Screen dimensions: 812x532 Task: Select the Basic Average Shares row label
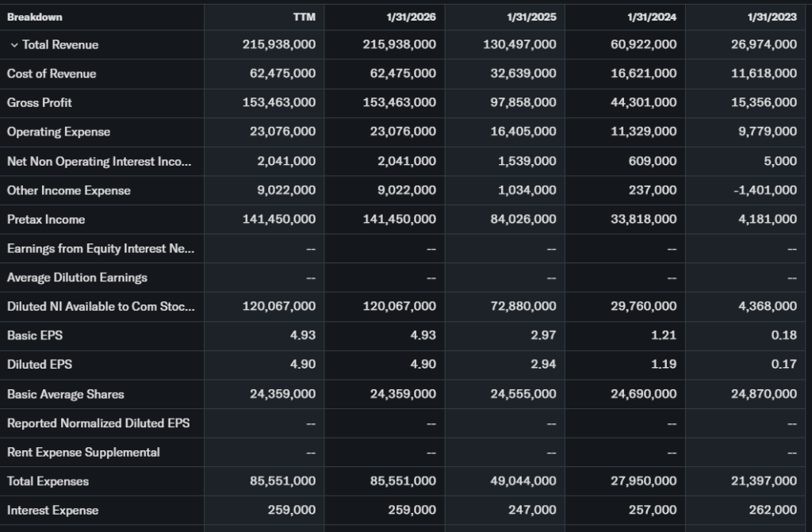coord(66,394)
